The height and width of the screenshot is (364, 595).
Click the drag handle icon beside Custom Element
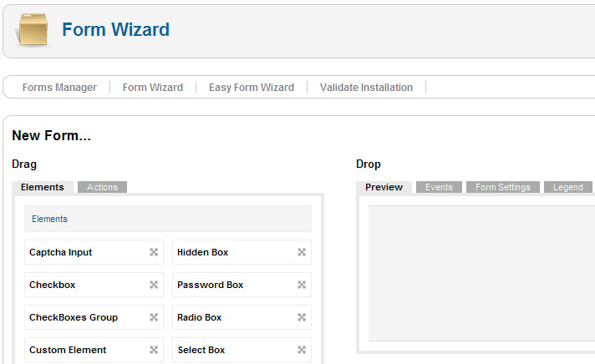tap(154, 350)
